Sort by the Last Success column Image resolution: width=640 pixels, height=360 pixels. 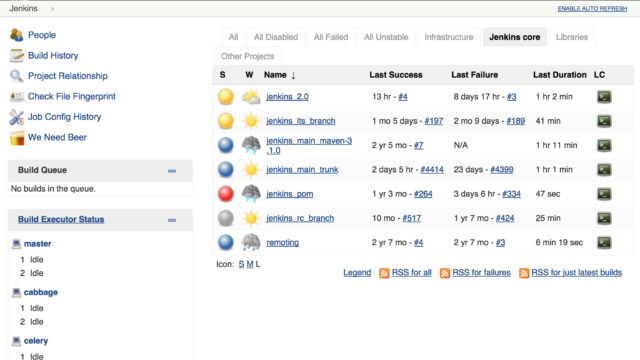[396, 75]
